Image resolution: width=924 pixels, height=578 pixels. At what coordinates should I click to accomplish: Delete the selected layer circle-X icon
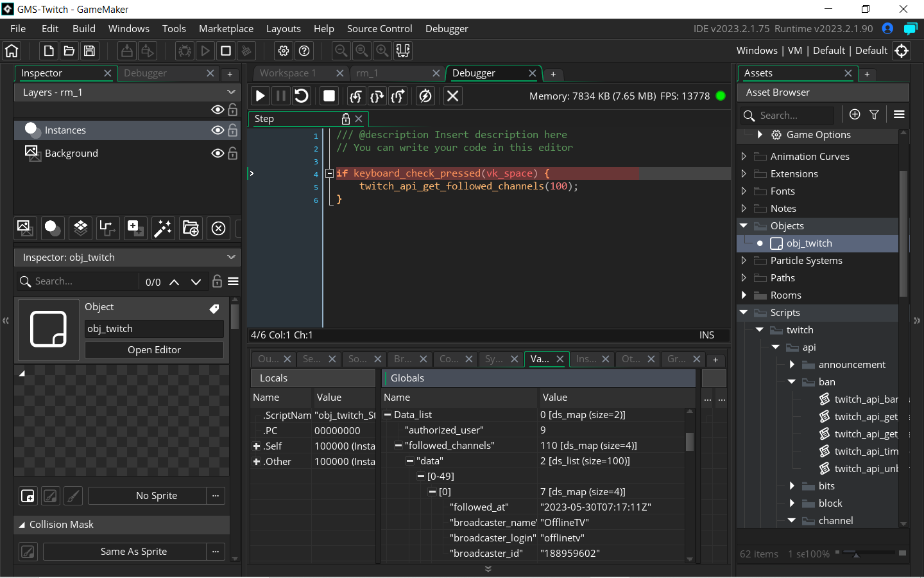(x=218, y=228)
